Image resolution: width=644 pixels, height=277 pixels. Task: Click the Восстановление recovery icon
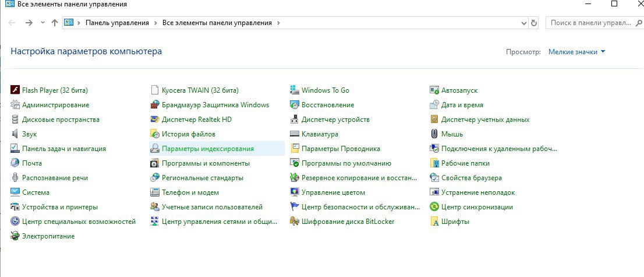[x=295, y=104]
